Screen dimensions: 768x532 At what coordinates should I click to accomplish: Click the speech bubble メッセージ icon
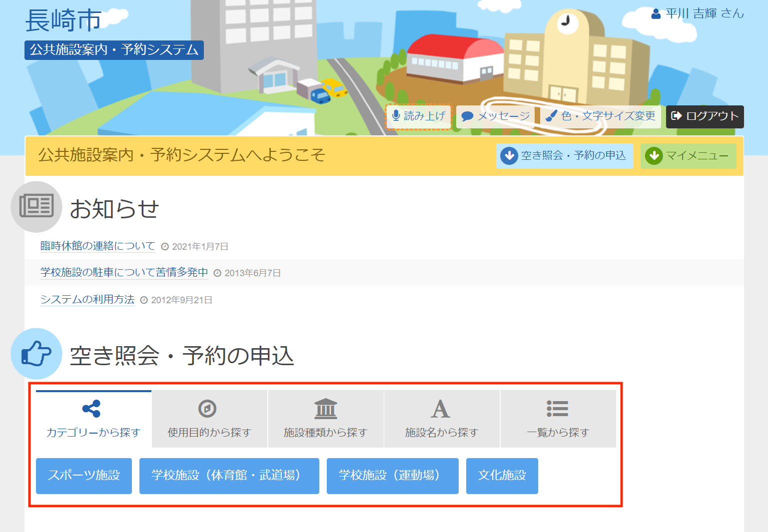pos(467,116)
